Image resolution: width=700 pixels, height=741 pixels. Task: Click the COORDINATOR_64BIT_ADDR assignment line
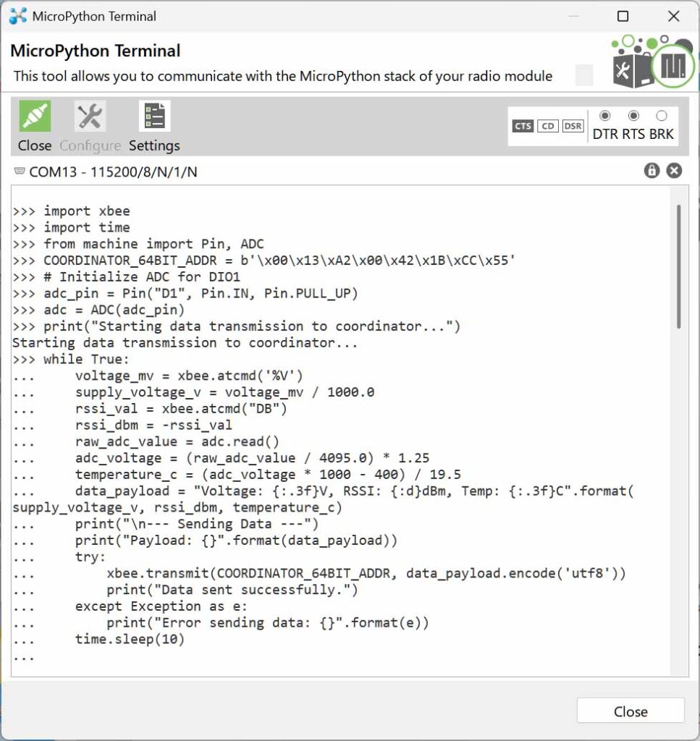263,261
